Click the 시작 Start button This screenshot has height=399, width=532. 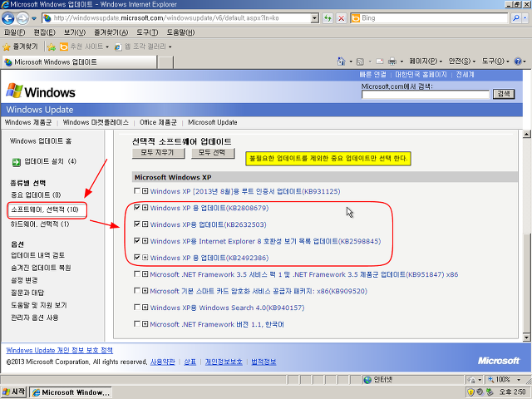14,392
